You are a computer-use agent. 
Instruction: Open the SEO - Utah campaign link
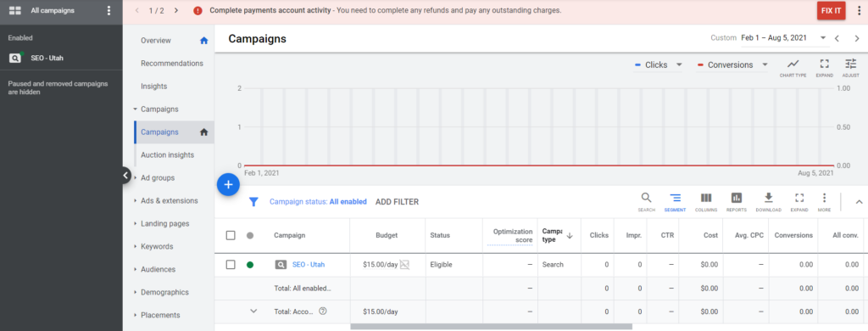pyautogui.click(x=309, y=265)
